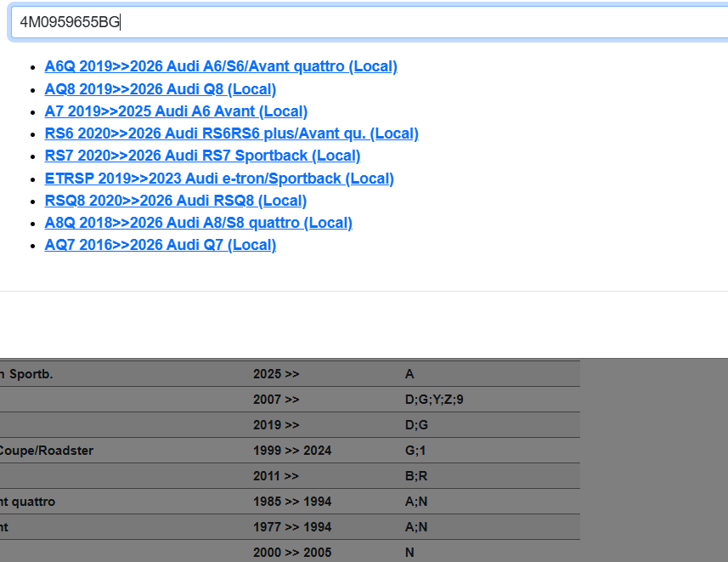Click the '2007 >>' year cell
Image resolution: width=728 pixels, height=562 pixels.
276,400
